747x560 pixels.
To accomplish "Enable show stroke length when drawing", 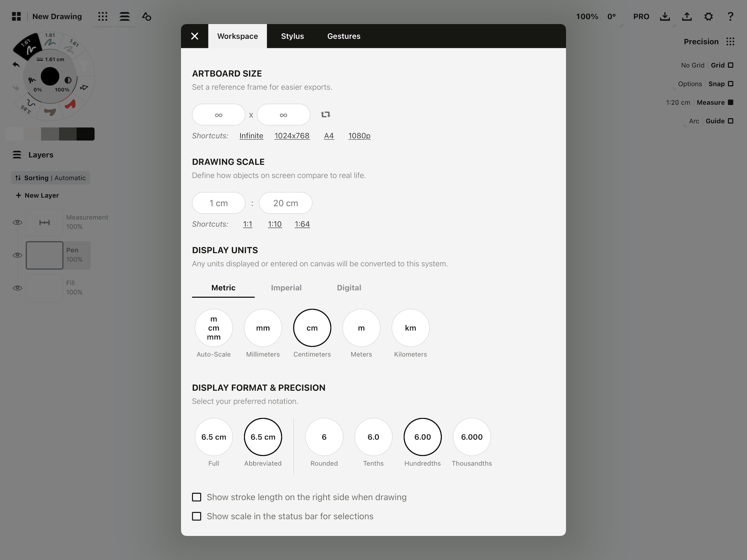I will click(196, 497).
